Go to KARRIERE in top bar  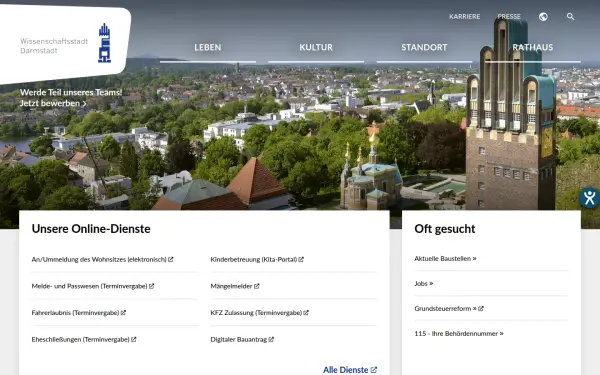coord(465,17)
